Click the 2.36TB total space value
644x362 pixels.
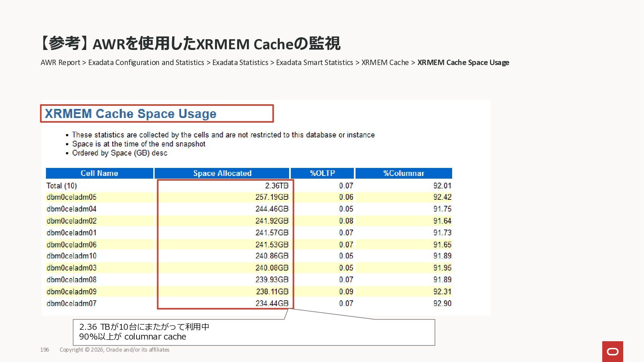pyautogui.click(x=276, y=186)
